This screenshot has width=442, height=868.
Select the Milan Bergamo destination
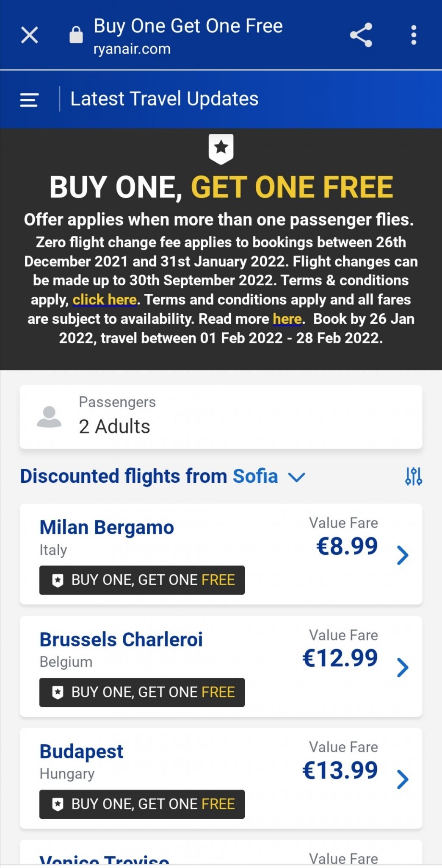pos(107,528)
